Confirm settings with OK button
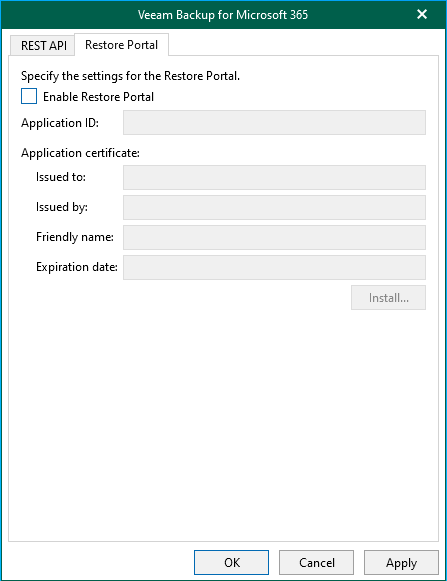 coord(232,562)
